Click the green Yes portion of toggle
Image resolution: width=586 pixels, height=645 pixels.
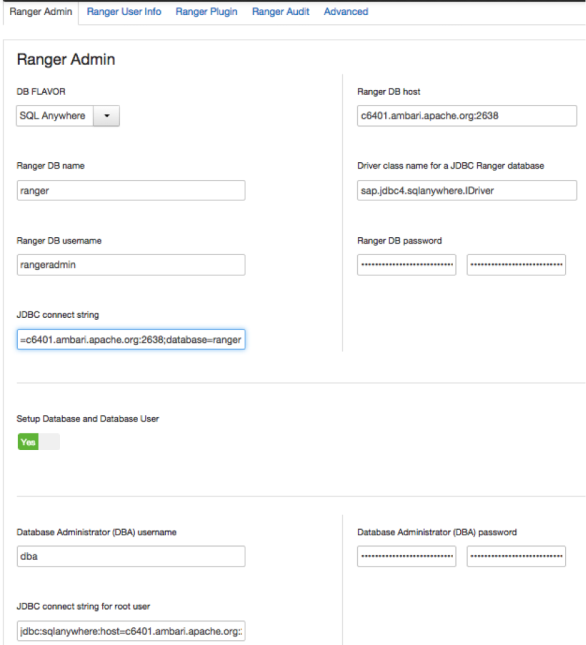(x=28, y=442)
